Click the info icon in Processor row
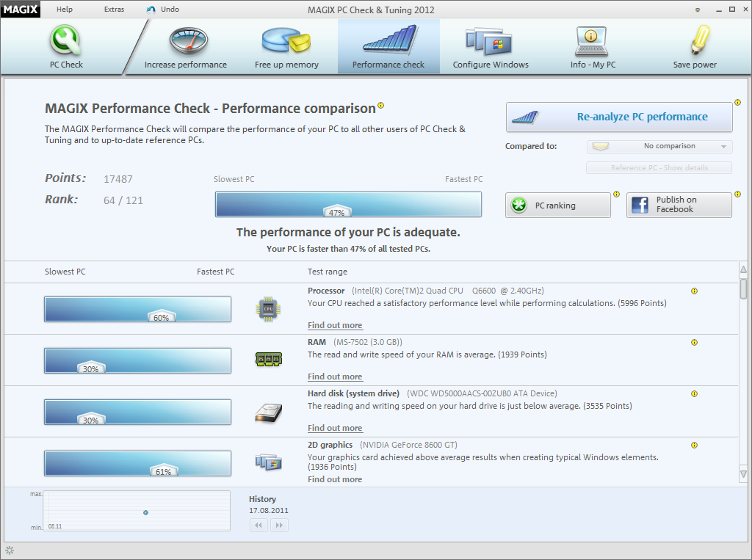Screen dimensions: 752x560 point(694,291)
